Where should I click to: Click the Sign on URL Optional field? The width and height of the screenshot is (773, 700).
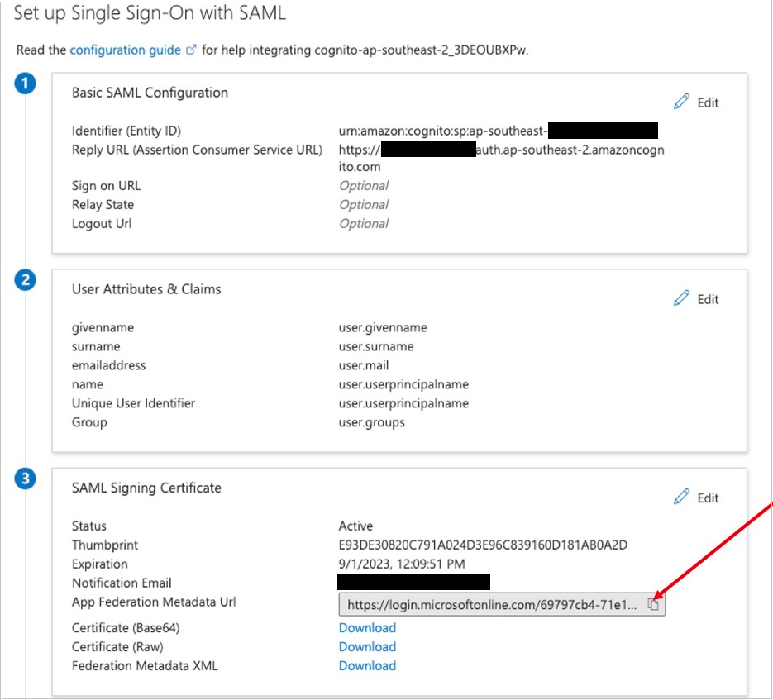click(364, 185)
